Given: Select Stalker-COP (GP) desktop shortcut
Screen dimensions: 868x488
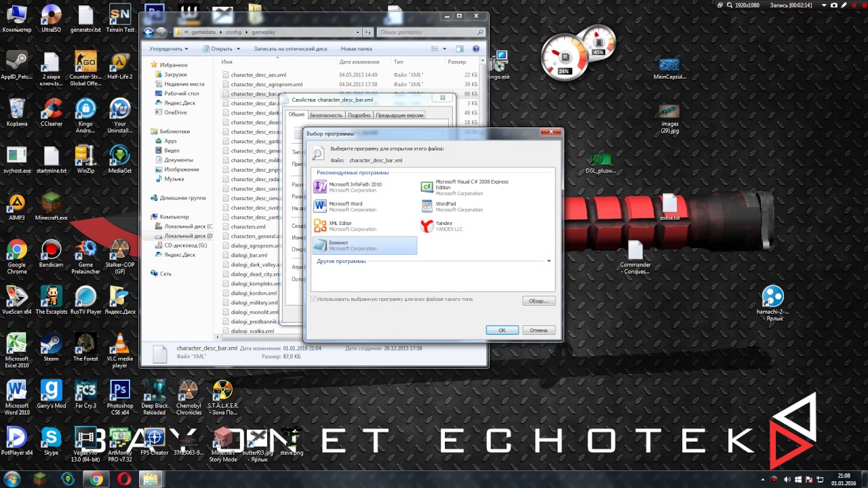Looking at the screenshot, I should coord(120,257).
